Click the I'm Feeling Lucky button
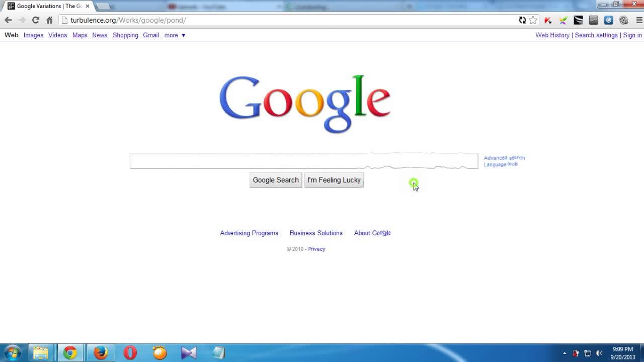This screenshot has height=362, width=644. 334,180
